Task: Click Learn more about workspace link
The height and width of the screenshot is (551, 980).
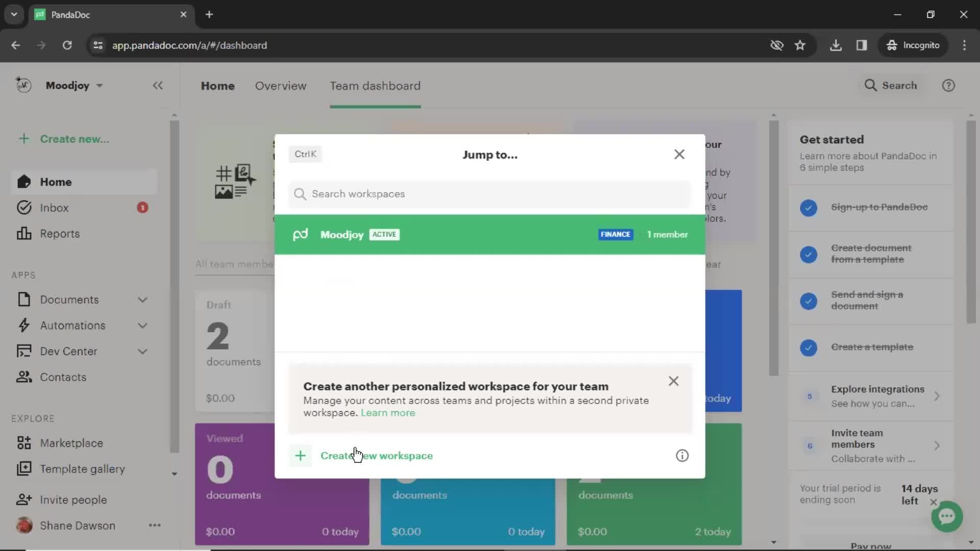Action: point(388,412)
